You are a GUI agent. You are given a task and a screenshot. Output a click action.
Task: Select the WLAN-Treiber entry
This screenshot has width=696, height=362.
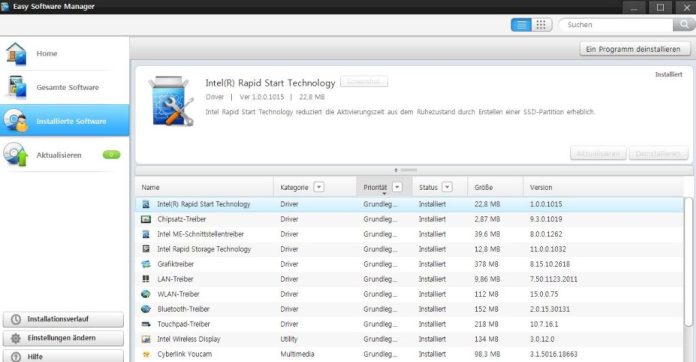click(x=409, y=294)
